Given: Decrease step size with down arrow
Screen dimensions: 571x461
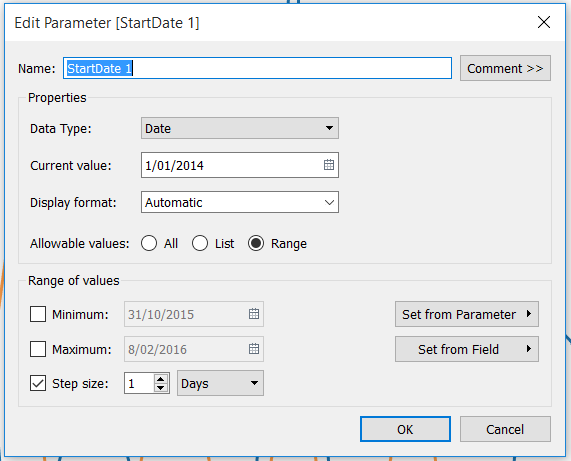Looking at the screenshot, I should click(x=161, y=387).
